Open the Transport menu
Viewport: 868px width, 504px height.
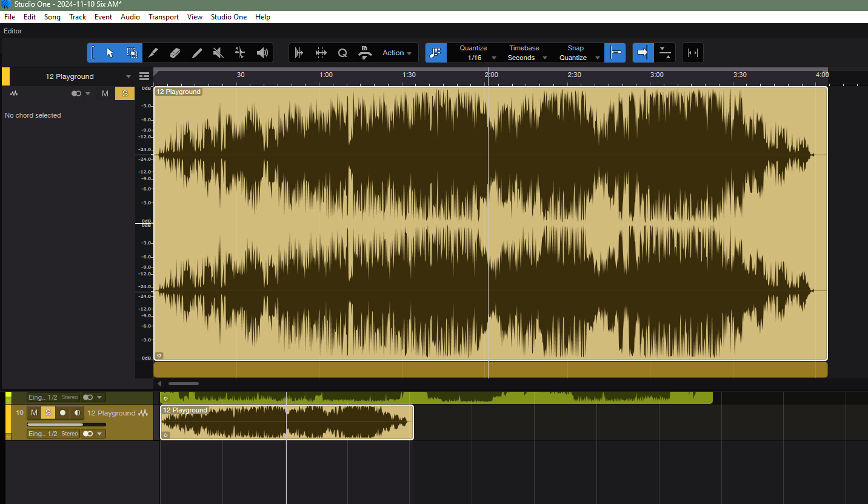click(164, 17)
